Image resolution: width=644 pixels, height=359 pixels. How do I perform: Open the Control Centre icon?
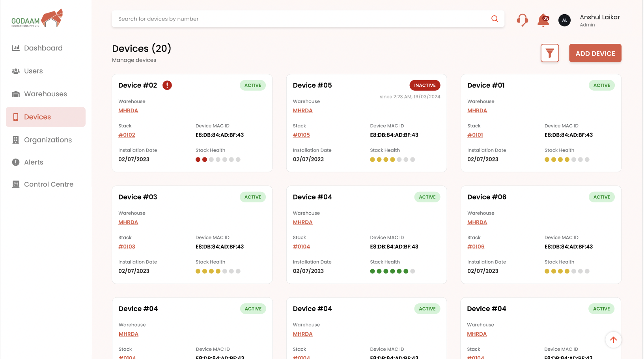tap(15, 184)
